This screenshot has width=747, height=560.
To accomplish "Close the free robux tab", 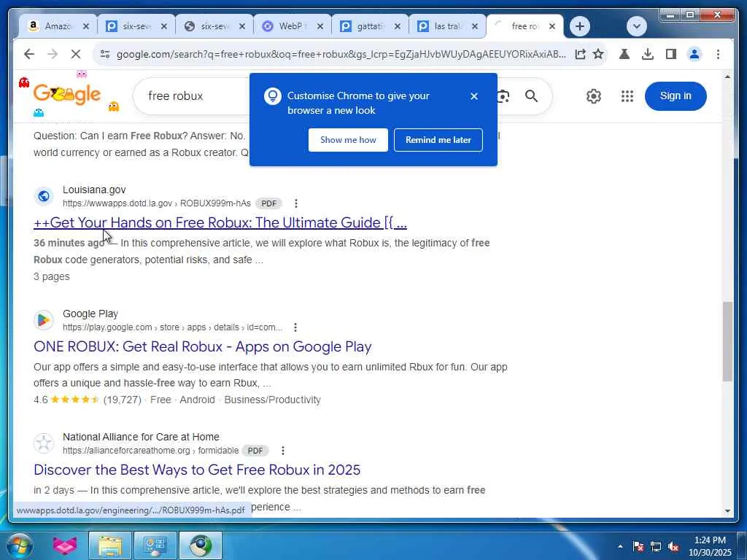I will [x=551, y=26].
